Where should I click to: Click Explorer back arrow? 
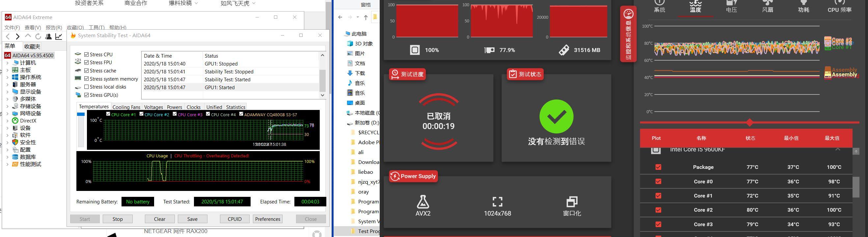click(x=340, y=17)
